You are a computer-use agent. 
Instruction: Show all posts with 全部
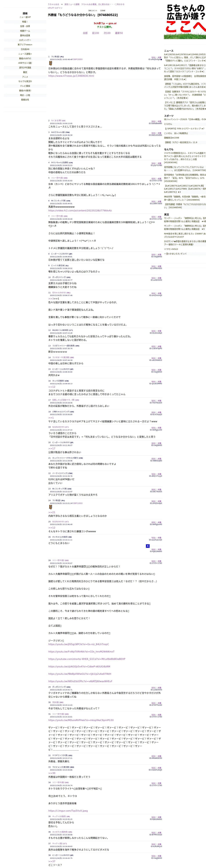coord(85,33)
